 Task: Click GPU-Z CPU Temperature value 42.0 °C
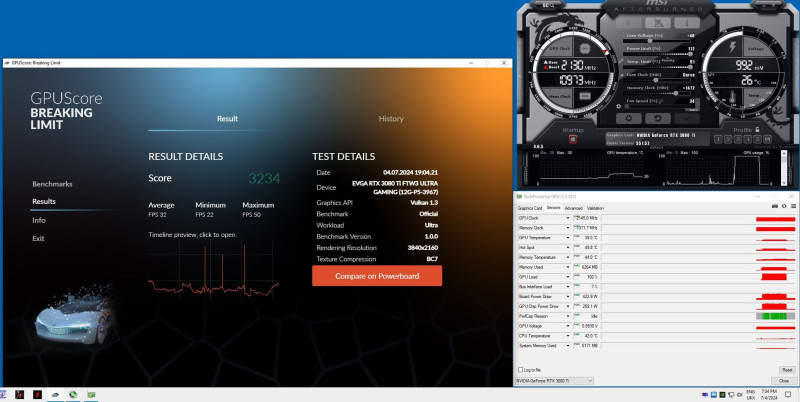coord(591,336)
